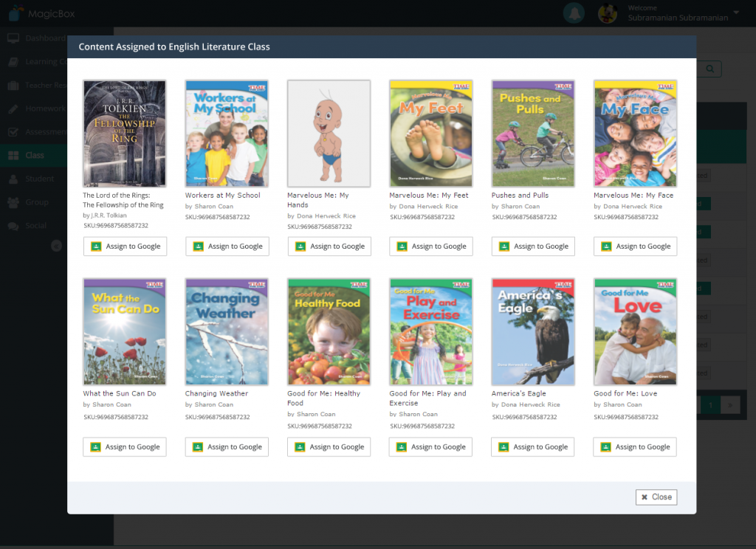The image size is (756, 549).
Task: Click the search magnifier button
Action: pyautogui.click(x=709, y=69)
